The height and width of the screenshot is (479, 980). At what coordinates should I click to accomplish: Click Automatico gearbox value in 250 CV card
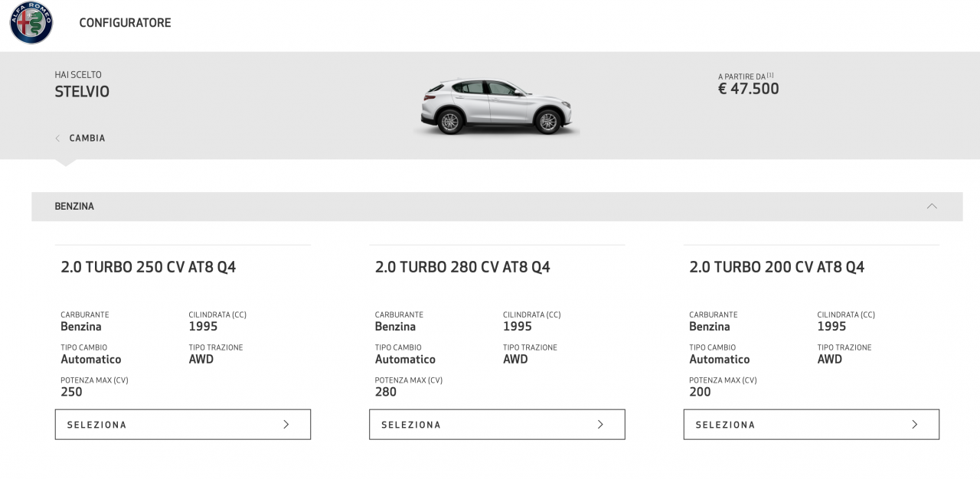click(x=91, y=360)
